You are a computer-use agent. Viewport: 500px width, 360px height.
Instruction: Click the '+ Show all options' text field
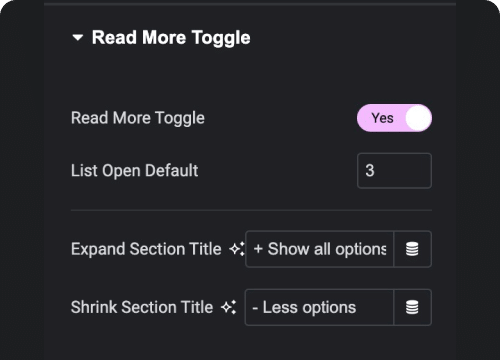319,249
